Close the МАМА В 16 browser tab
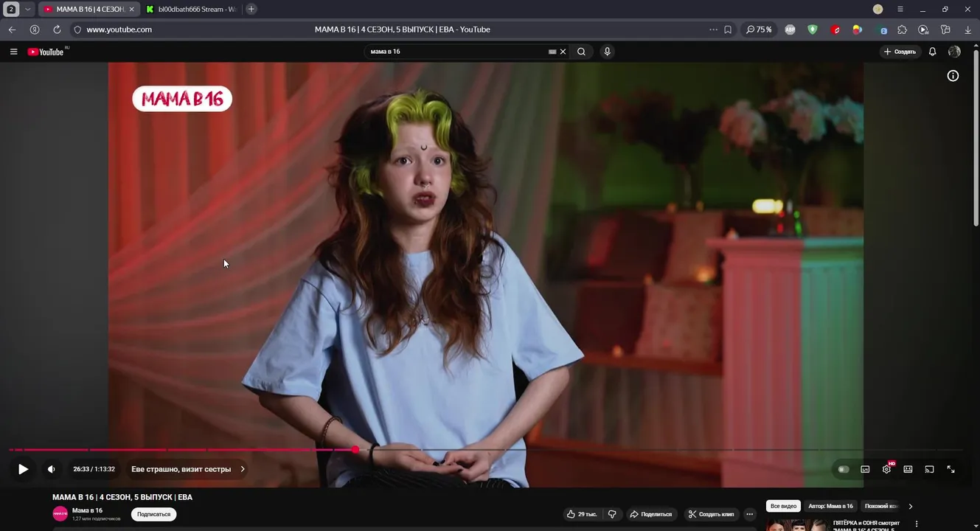Image resolution: width=980 pixels, height=531 pixels. (x=131, y=9)
